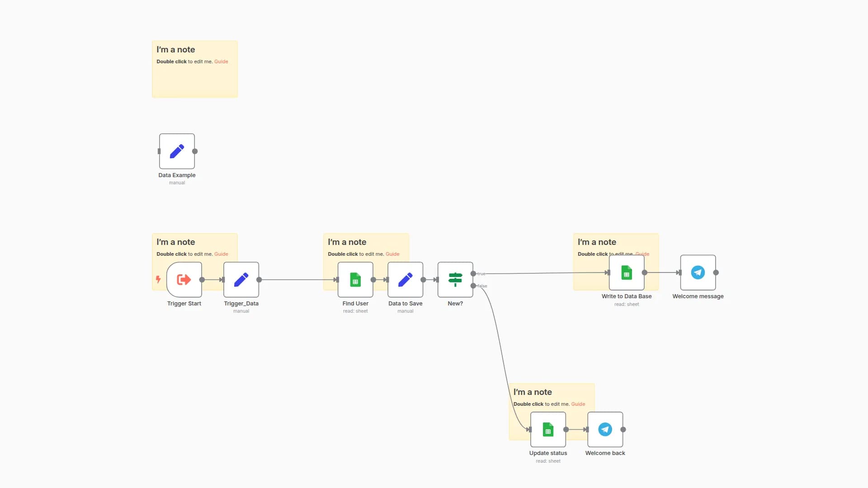Select the Welcome back Telegram node

click(x=605, y=429)
